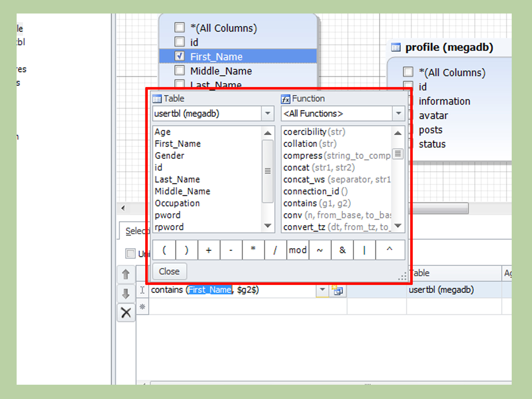Image resolution: width=532 pixels, height=399 pixels.
Task: Click the contains expression input field
Action: (233, 290)
